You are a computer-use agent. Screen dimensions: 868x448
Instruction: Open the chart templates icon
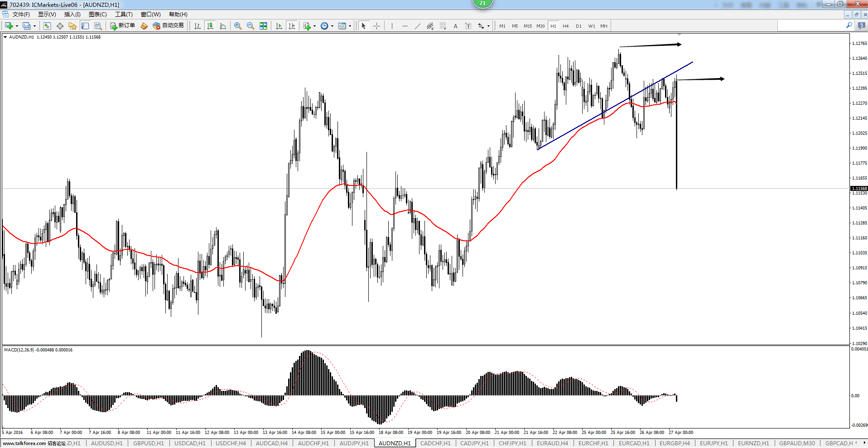342,26
